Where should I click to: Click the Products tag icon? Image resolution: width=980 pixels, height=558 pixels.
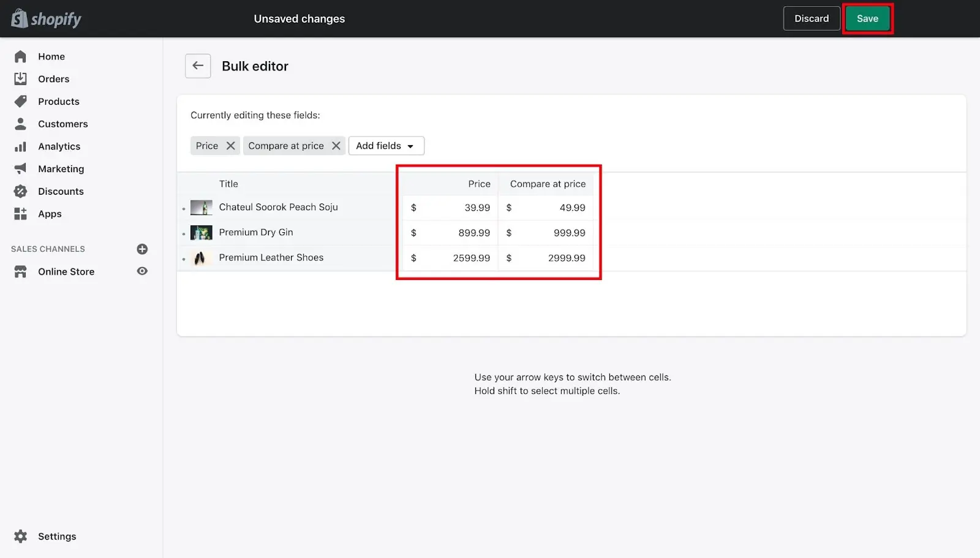pos(20,102)
